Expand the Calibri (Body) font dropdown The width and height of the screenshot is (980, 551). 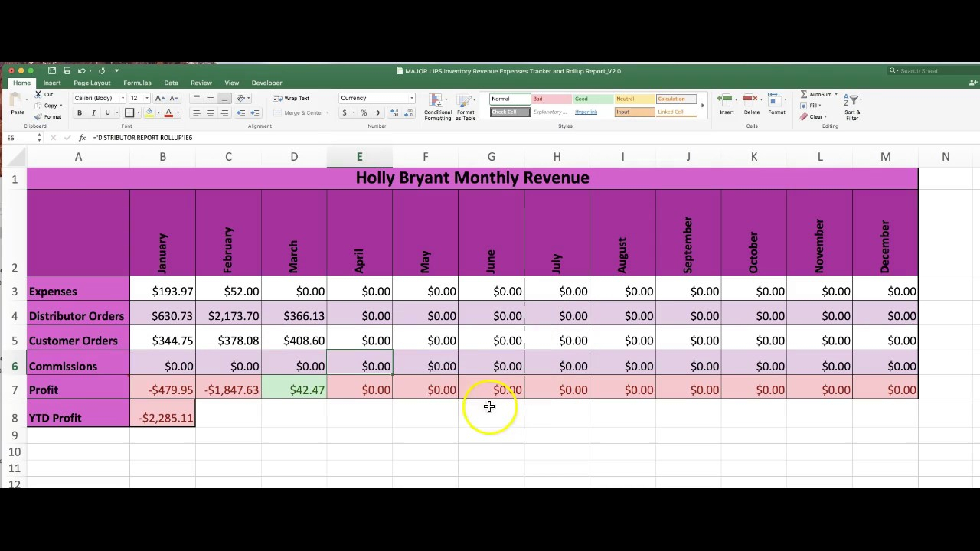[122, 99]
